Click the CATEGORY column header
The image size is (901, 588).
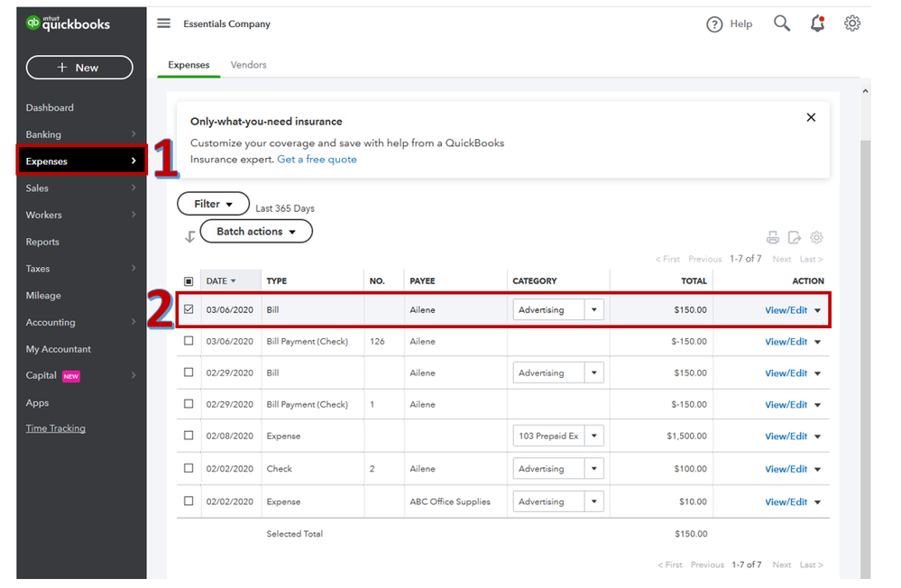coord(535,281)
